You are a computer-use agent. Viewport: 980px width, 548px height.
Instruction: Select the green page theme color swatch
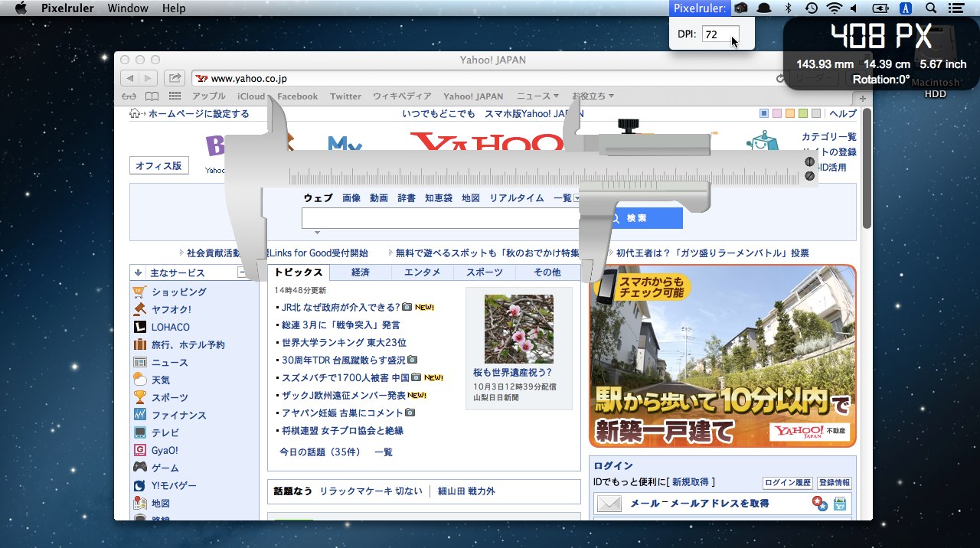pos(803,114)
